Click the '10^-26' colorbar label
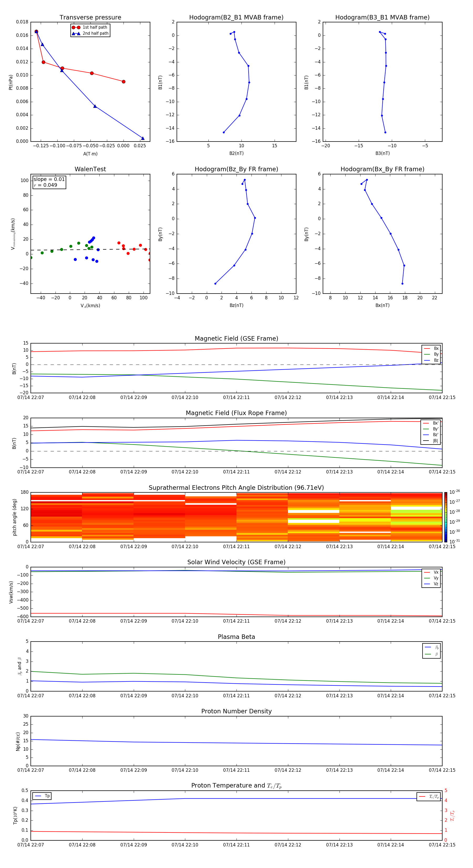This screenshot has width=473, height=868. click(x=455, y=492)
